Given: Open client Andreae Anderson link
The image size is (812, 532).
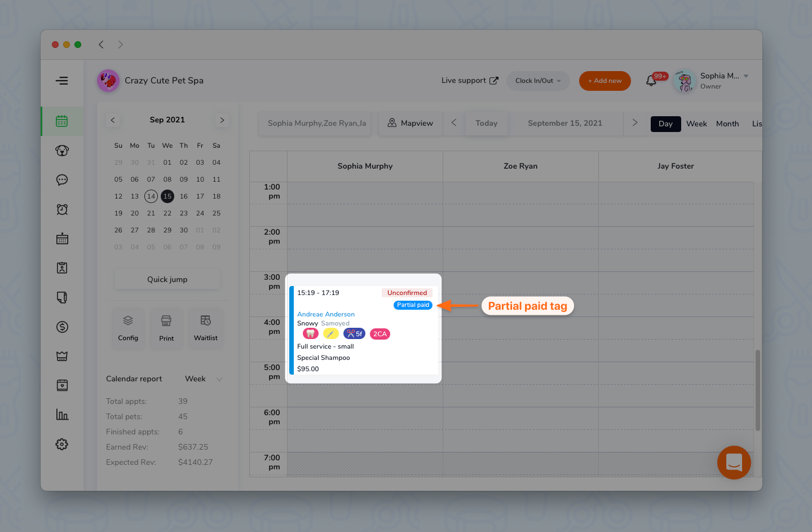Looking at the screenshot, I should coord(326,315).
